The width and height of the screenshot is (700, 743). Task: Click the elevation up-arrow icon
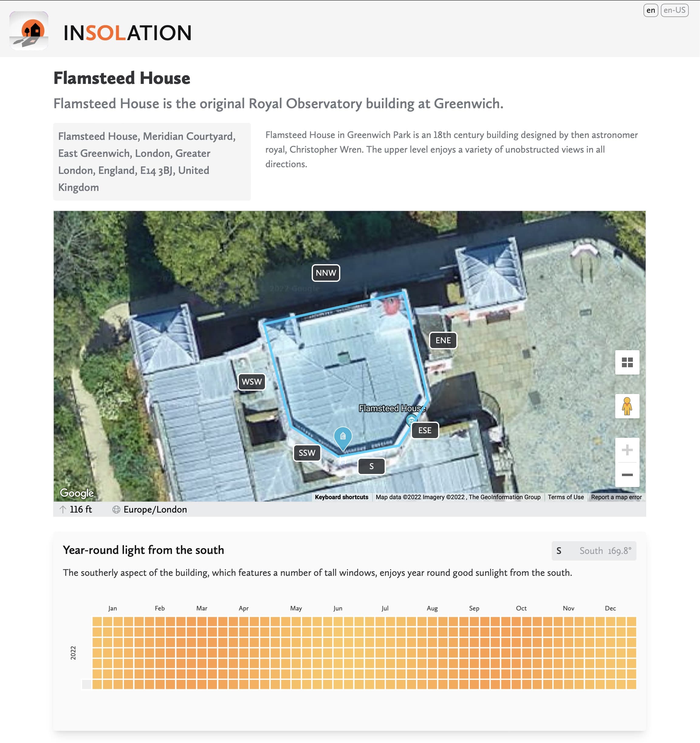[63, 510]
